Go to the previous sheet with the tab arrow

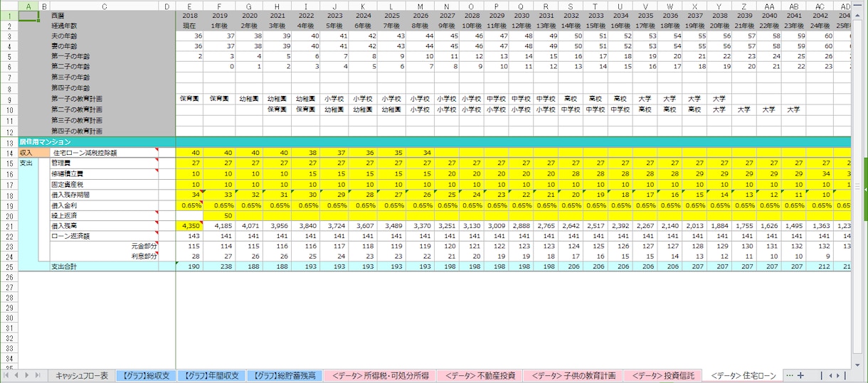[18, 375]
